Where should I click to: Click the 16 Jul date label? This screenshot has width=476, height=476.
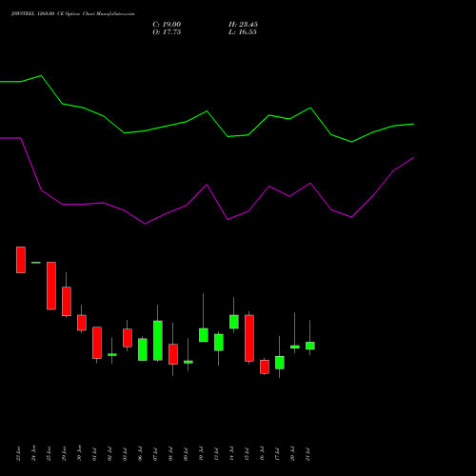coord(262,454)
